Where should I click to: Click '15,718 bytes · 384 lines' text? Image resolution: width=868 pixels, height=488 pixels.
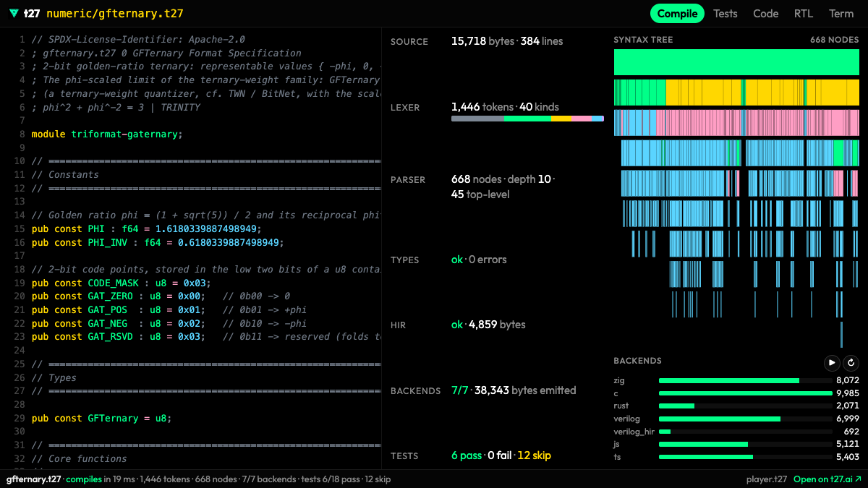(507, 41)
